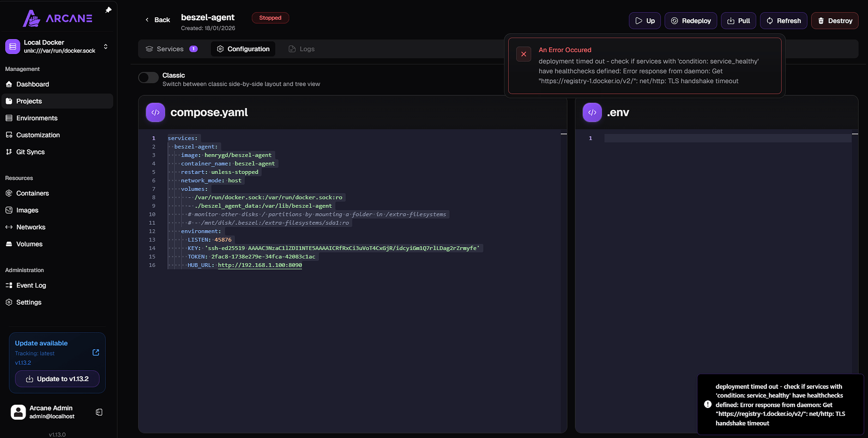Screen dimensions: 868x438
Task: Select the Customization sidebar item
Action: tap(38, 135)
